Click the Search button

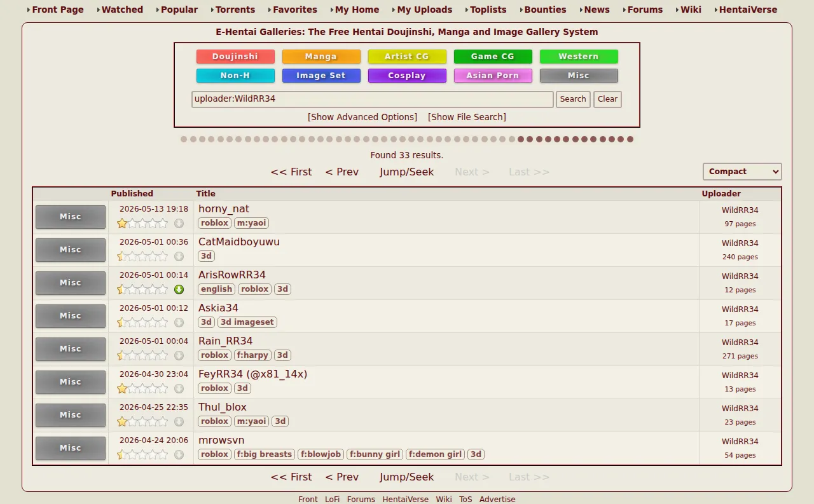(573, 99)
